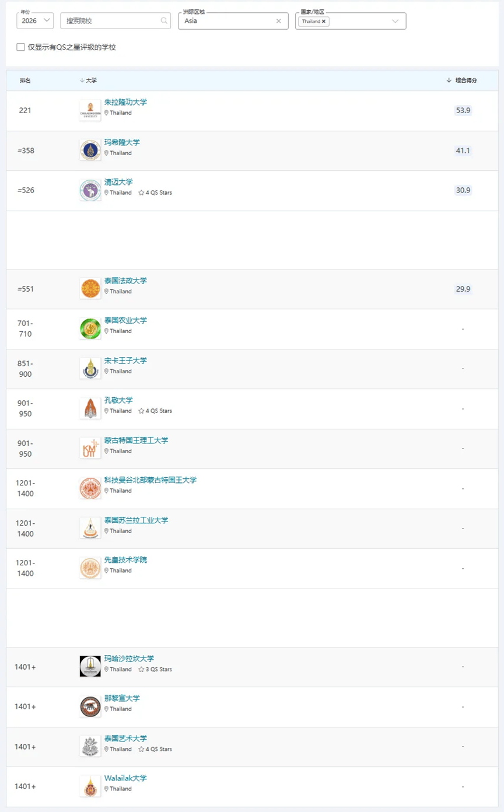Click the search magnifier icon

coord(164,21)
